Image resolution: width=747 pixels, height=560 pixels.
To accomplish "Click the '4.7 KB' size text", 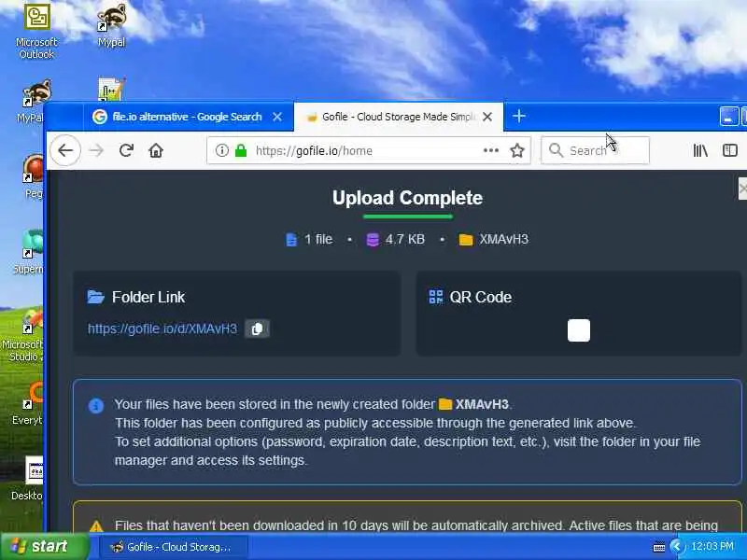I will 405,239.
